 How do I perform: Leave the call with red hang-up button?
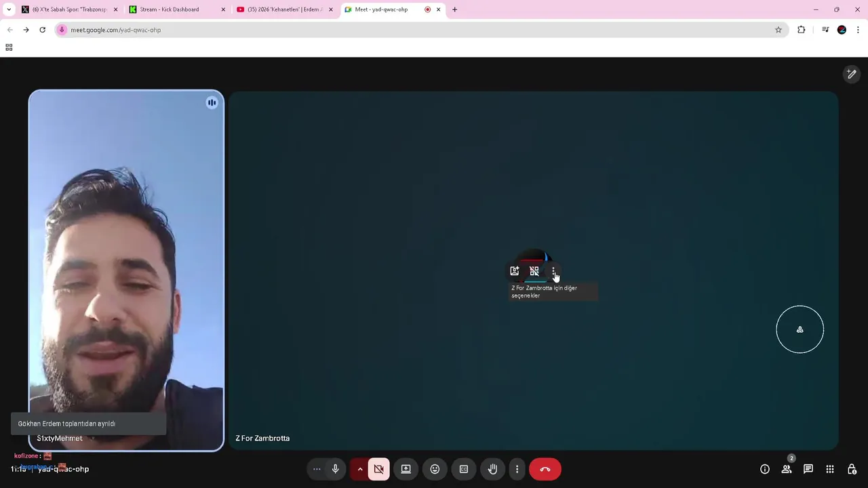tap(545, 469)
